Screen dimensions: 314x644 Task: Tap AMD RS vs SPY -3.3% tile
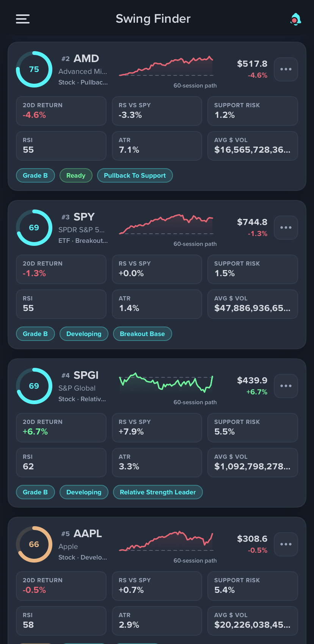(157, 111)
